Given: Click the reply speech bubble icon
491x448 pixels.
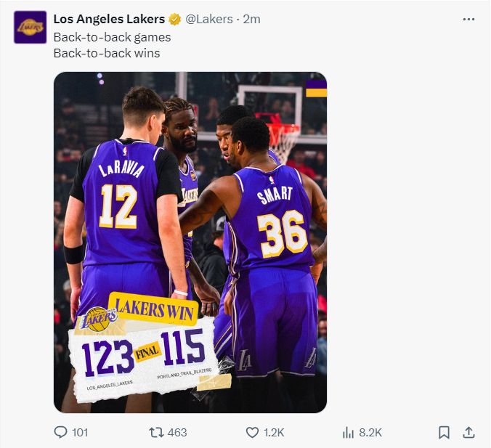Looking at the screenshot, I should (x=61, y=432).
